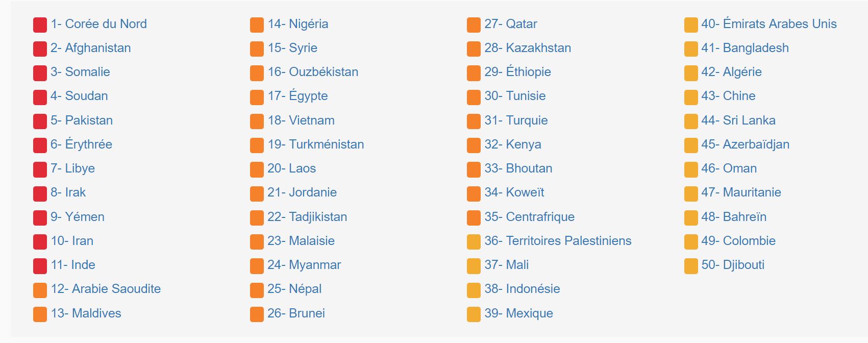Click the orange swatch beside Maldives
The height and width of the screenshot is (343, 868).
pos(40,314)
